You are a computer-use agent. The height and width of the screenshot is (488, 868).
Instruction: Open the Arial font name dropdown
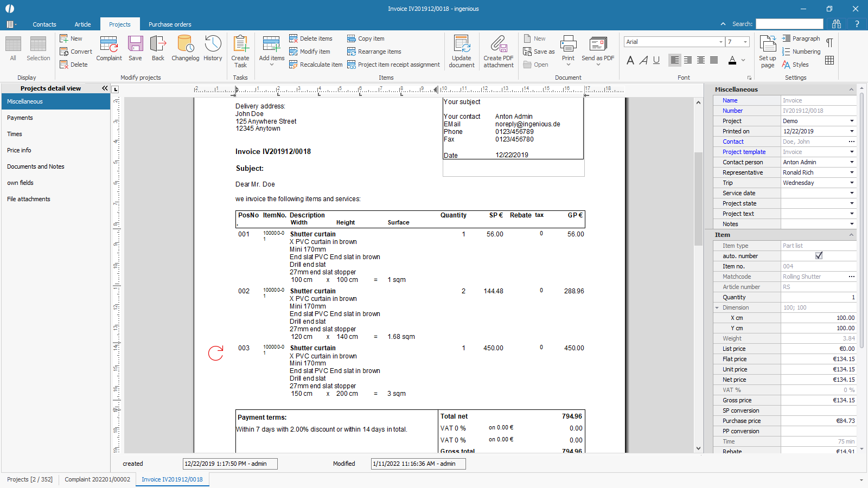click(x=721, y=42)
